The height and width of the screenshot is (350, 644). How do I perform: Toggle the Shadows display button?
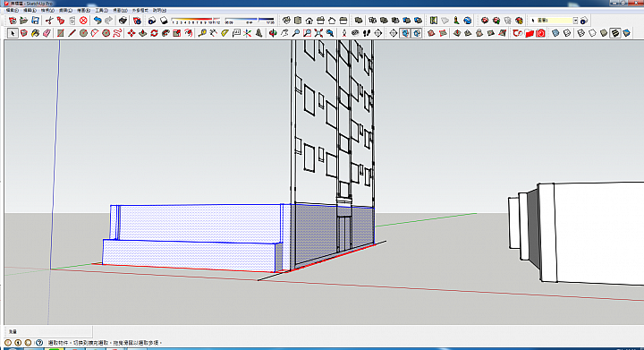click(164, 20)
